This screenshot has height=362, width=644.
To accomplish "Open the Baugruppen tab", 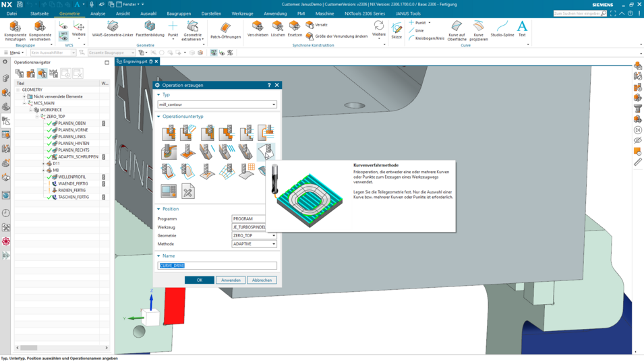I will click(x=179, y=13).
